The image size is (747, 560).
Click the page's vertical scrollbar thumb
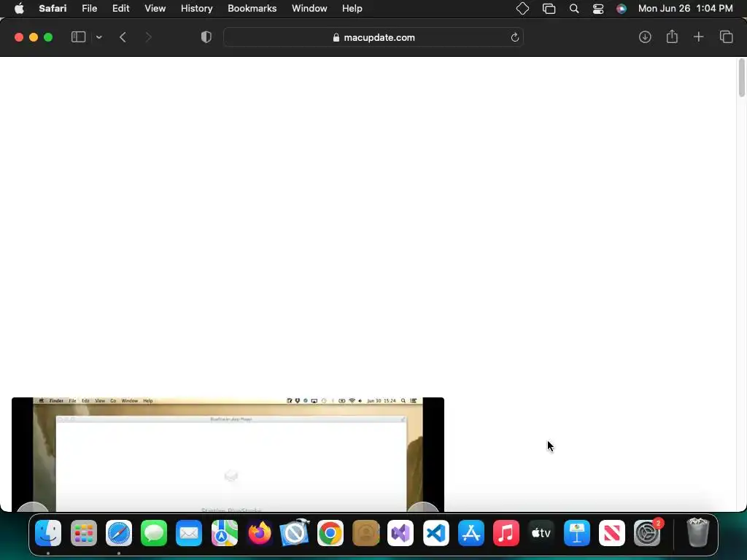[x=741, y=77]
